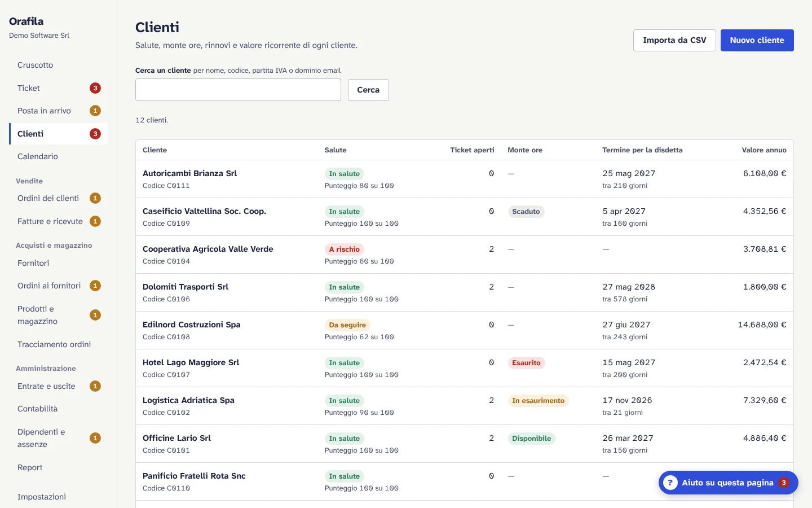Screen dimensions: 812x508
Task: Open Dolomiti Trasporti Srl row
Action: (465, 292)
